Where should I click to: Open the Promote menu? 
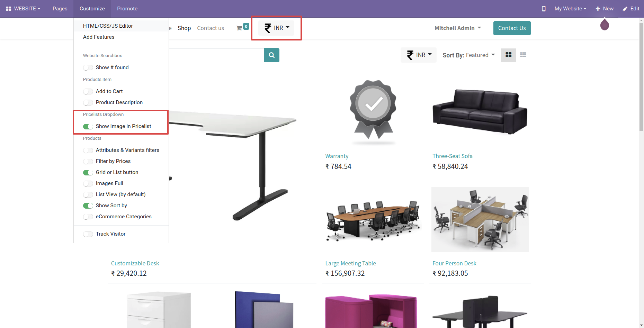click(127, 9)
